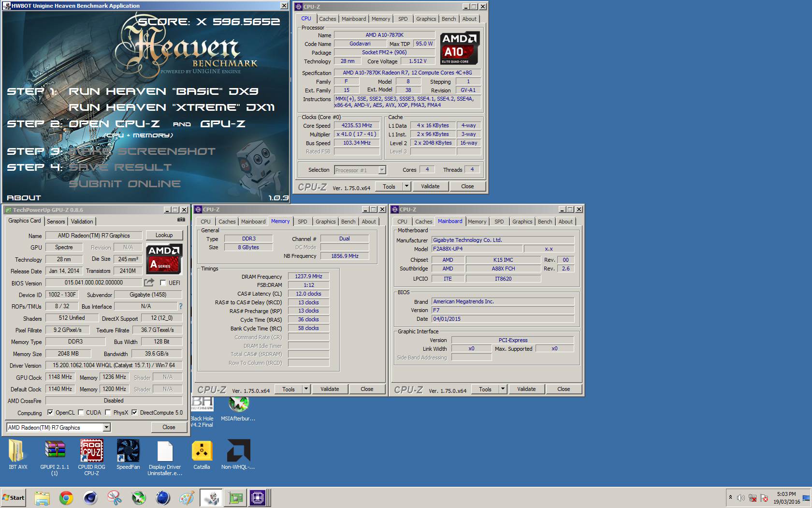The width and height of the screenshot is (812, 508).
Task: Launch the Catzilla desktop icon
Action: pos(202,455)
